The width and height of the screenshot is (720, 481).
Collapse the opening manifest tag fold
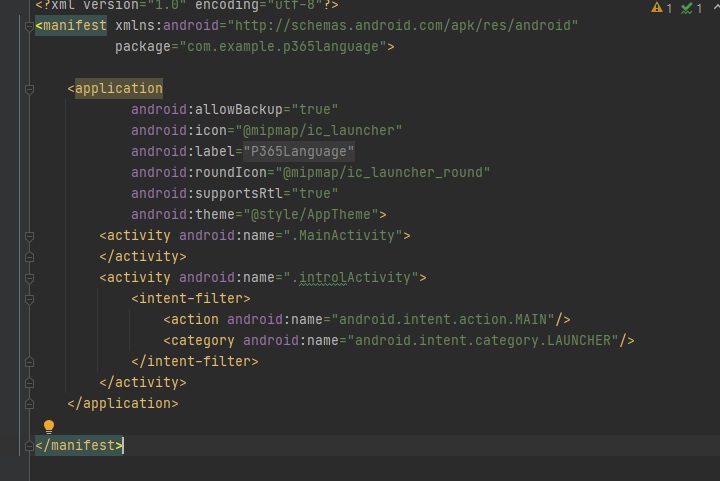pos(29,26)
